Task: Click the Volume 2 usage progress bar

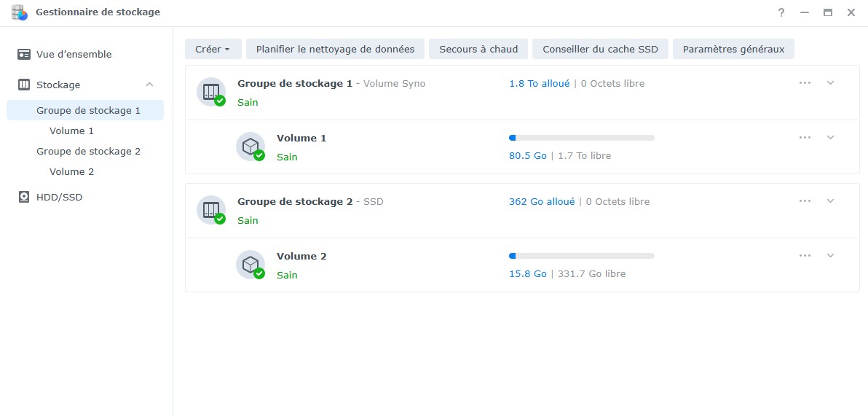Action: [x=581, y=256]
